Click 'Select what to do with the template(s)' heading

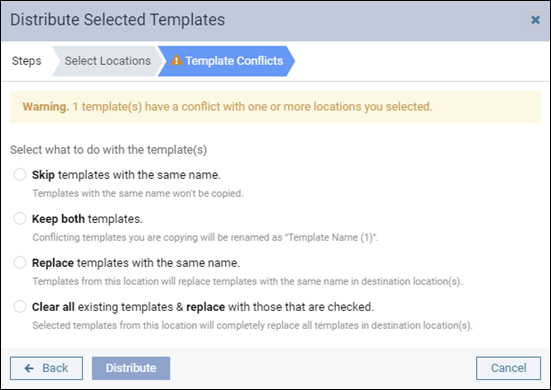pos(108,150)
